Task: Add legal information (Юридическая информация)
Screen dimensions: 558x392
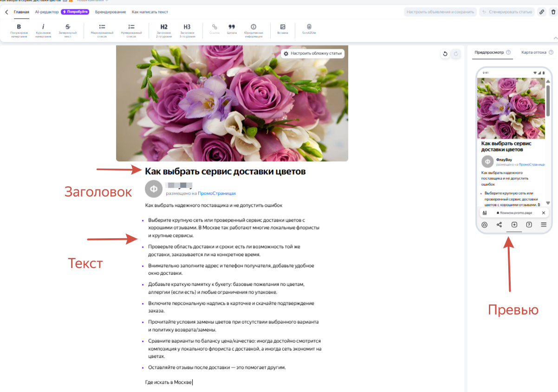Action: coord(253,29)
